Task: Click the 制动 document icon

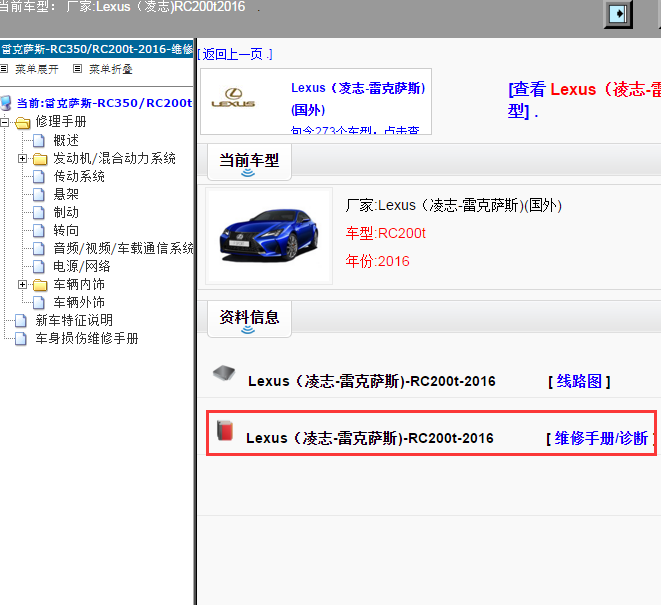Action: tap(38, 212)
